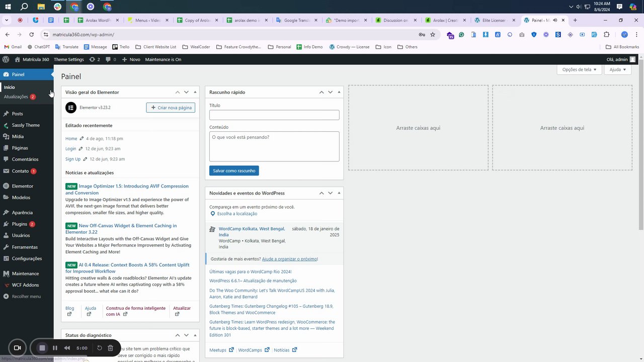Click the location pin icon for Escolha a localização
644x362 pixels.
point(213,214)
